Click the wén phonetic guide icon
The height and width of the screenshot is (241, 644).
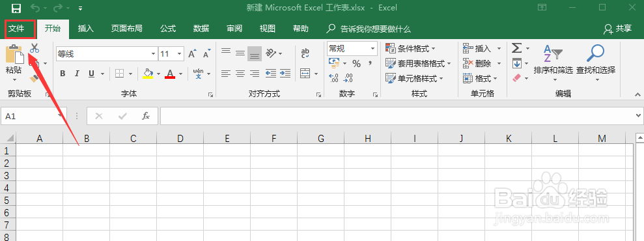point(199,74)
